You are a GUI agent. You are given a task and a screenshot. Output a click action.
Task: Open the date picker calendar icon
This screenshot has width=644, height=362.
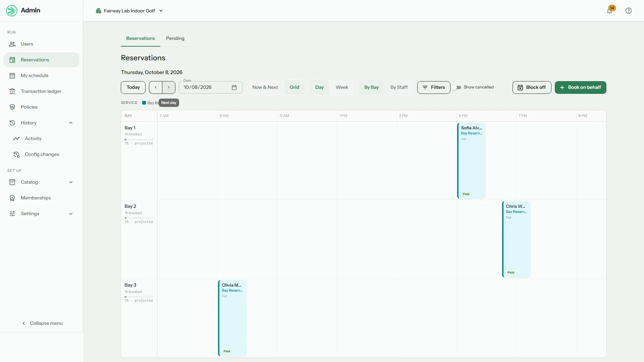(x=234, y=87)
